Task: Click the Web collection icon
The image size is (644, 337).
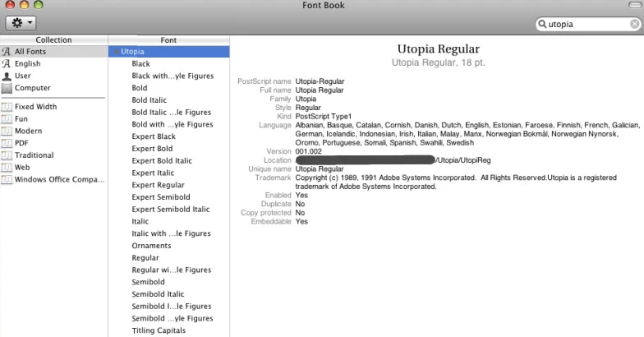Action: (x=7, y=168)
